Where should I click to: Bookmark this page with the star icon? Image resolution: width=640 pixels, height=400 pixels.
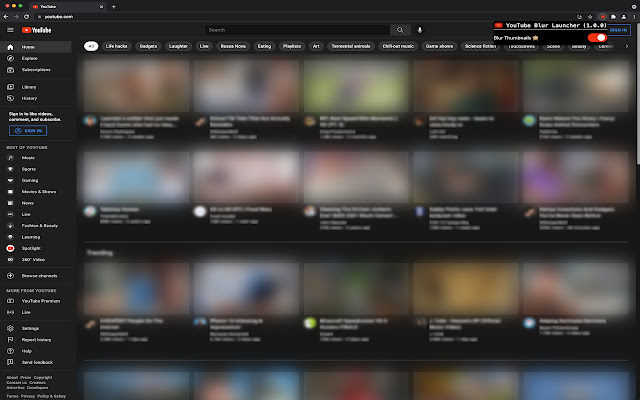click(x=590, y=17)
